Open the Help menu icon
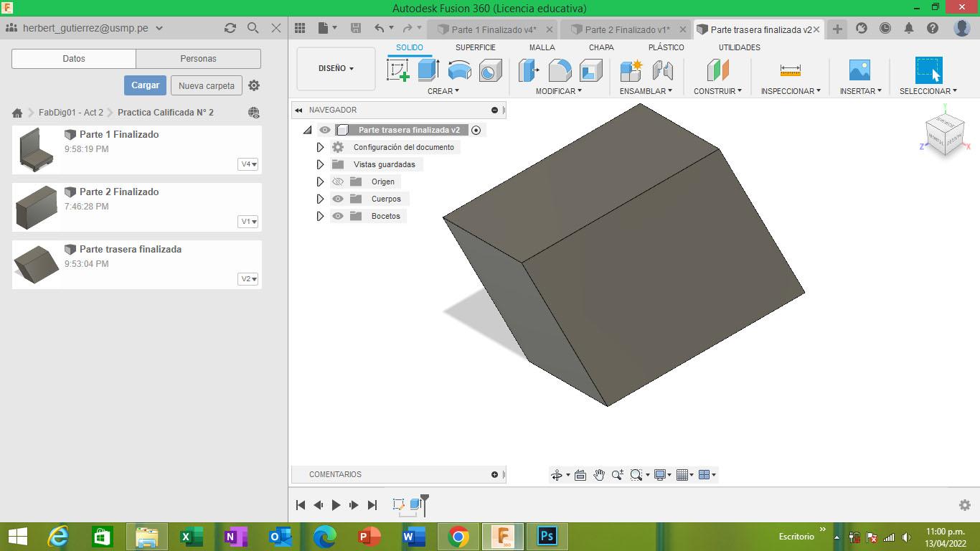 [933, 28]
